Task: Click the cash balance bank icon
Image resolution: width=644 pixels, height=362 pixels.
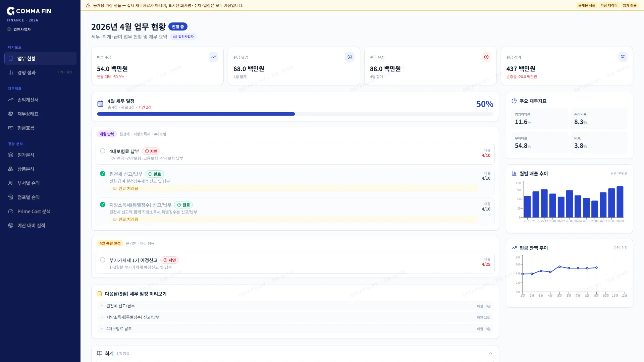Action: [623, 57]
